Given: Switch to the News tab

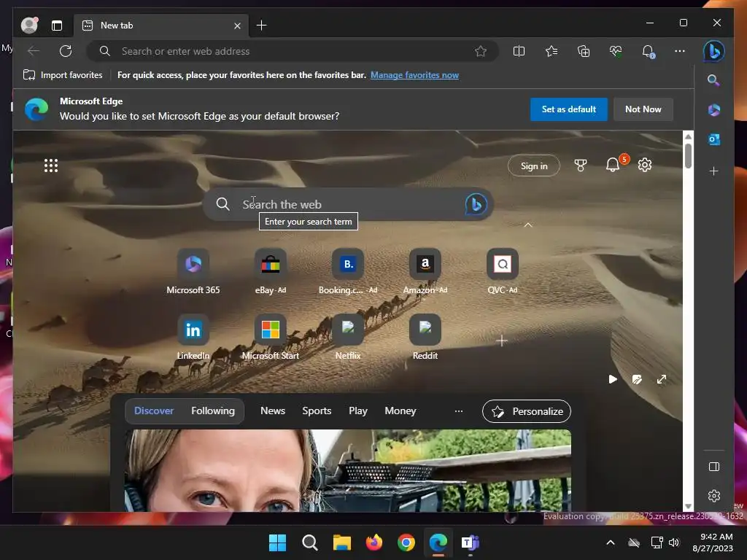Looking at the screenshot, I should click(273, 411).
